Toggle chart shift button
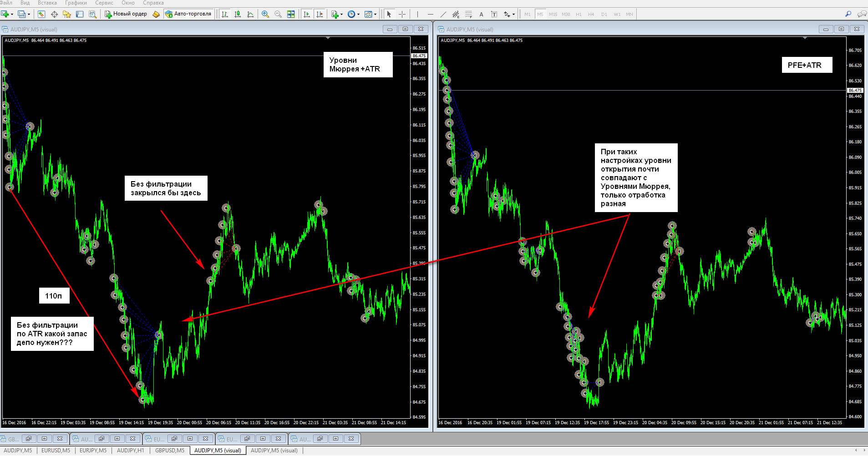Screen dimensions: 868x456 [320, 14]
